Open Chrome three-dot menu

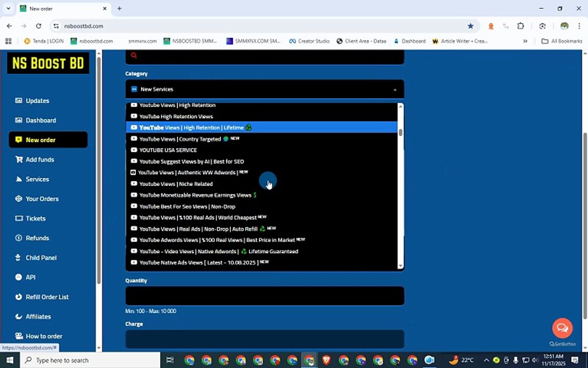click(579, 26)
